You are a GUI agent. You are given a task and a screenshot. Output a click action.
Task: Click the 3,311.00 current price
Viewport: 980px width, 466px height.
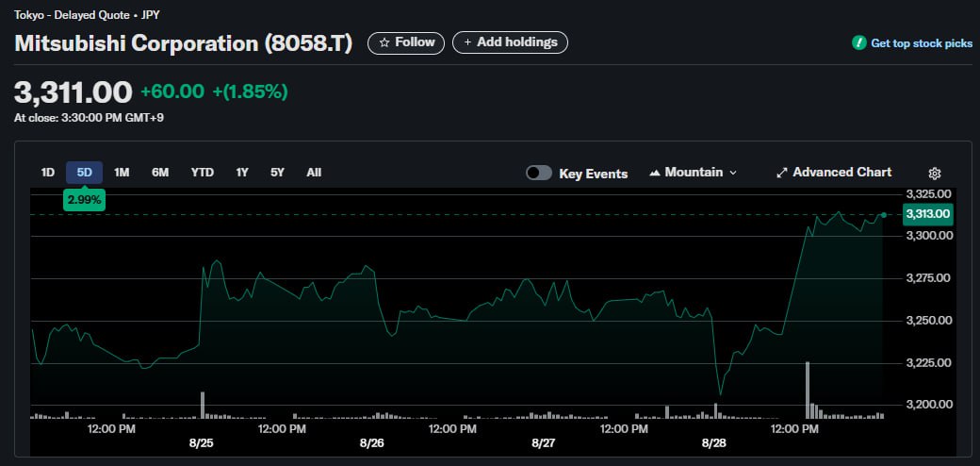(x=73, y=92)
